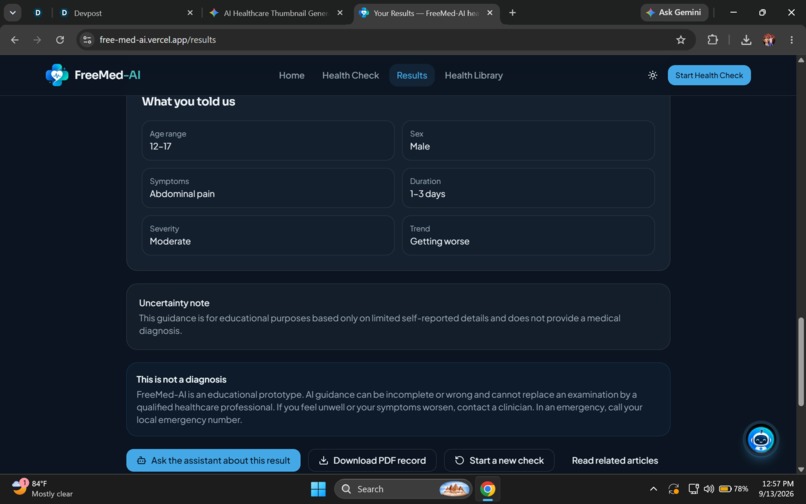Open the clock showing 12:57 PM
This screenshot has width=806, height=504.
[x=777, y=489]
